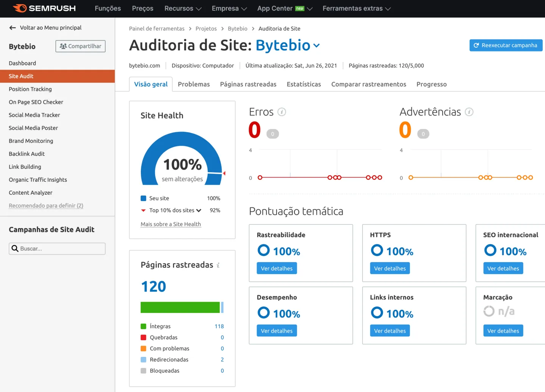This screenshot has width=545, height=392.
Task: Click the gray 0 badge under Erros
Action: coord(272,134)
